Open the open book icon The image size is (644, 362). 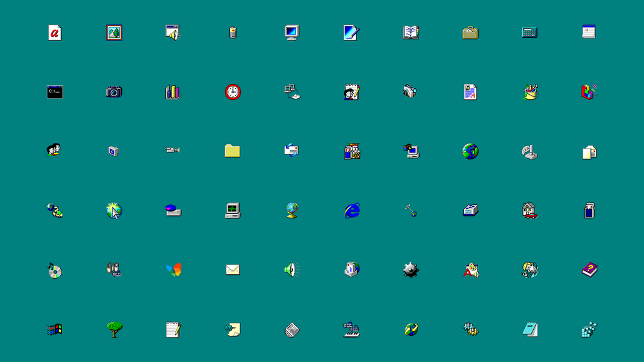click(x=411, y=33)
